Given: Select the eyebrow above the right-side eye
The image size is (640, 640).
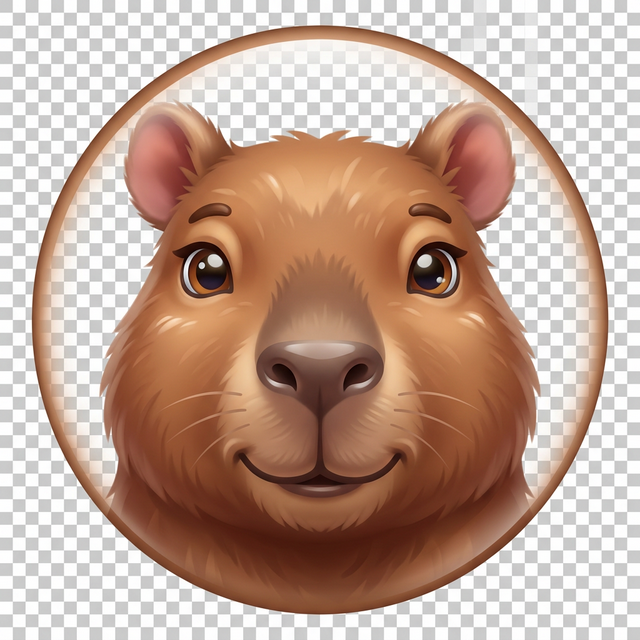Looking at the screenshot, I should click(430, 212).
